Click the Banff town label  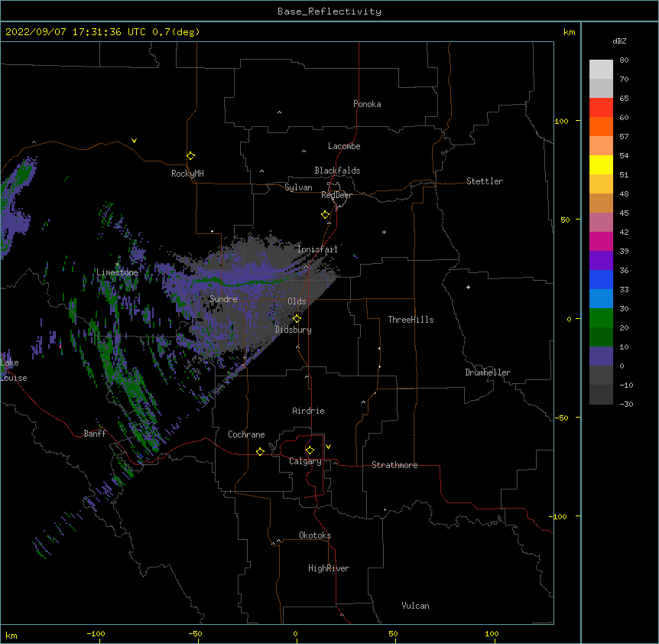(x=95, y=434)
